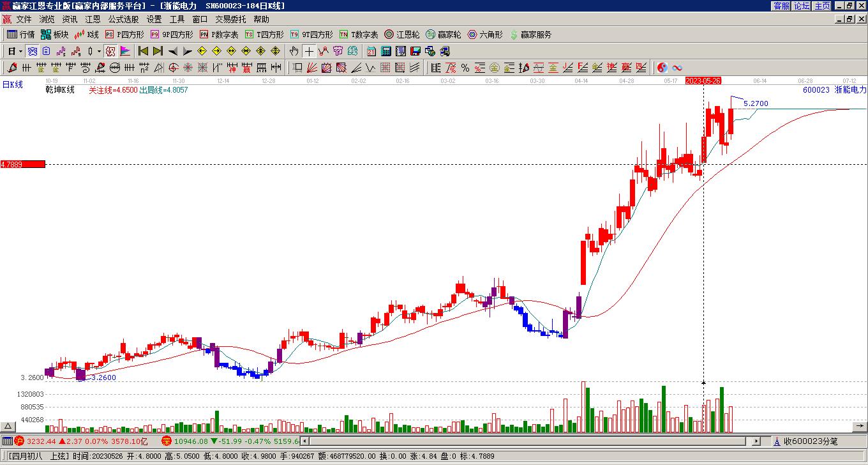
Task: Open the 资讯 menu
Action: (70, 20)
